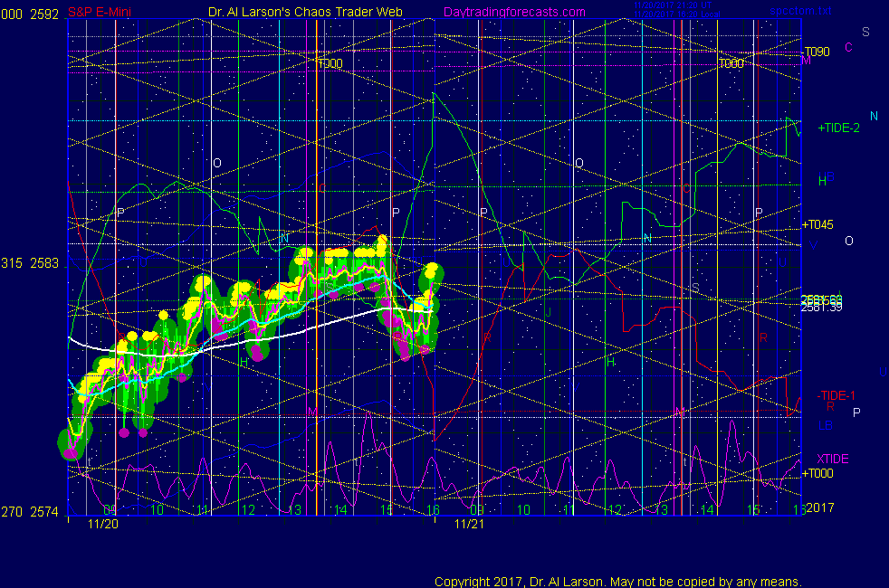Click the copyright notice text
The image size is (889, 588).
click(618, 582)
